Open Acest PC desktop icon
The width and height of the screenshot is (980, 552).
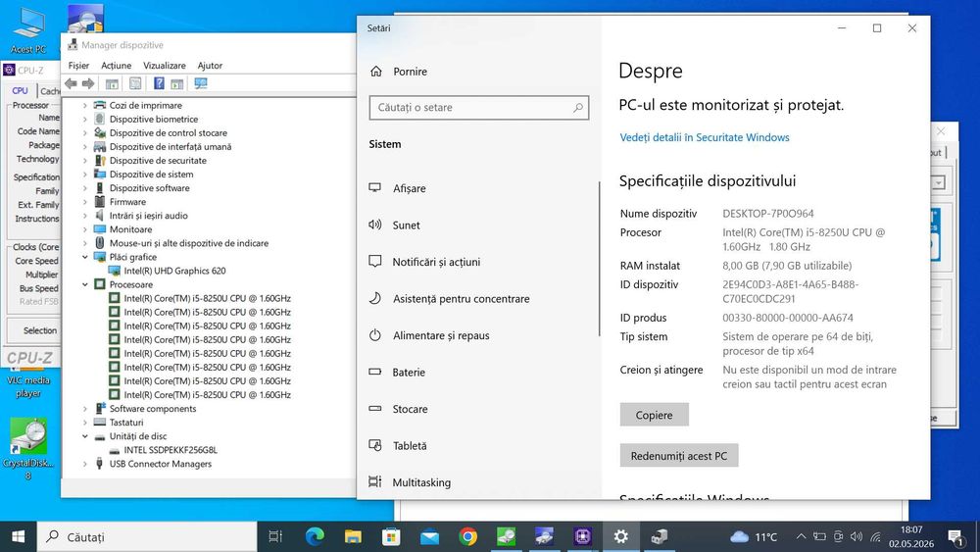coord(28,30)
